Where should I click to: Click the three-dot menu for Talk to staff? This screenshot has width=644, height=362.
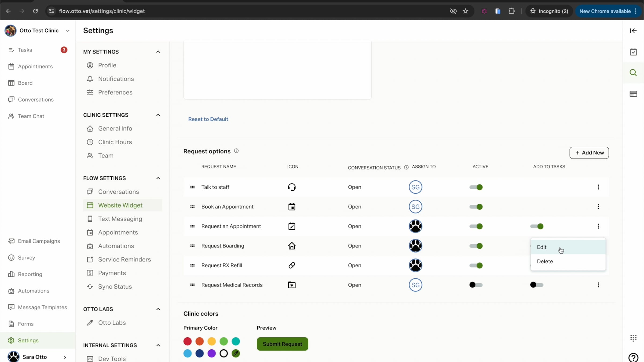tap(598, 187)
